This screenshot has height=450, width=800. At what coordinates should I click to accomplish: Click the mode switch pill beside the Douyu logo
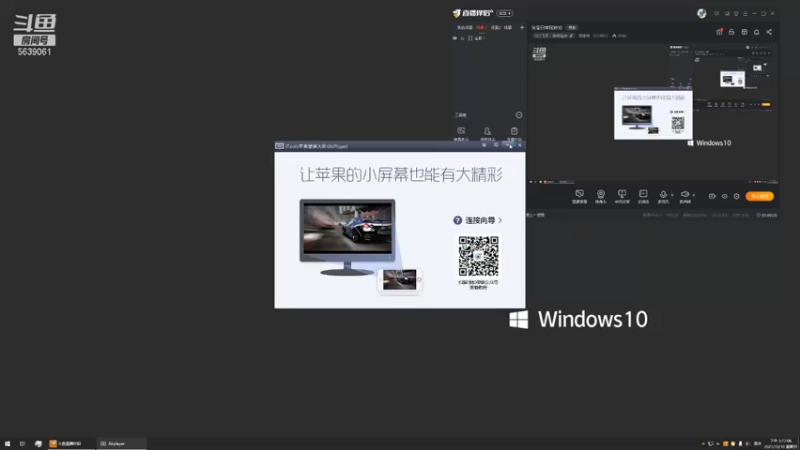coord(505,13)
